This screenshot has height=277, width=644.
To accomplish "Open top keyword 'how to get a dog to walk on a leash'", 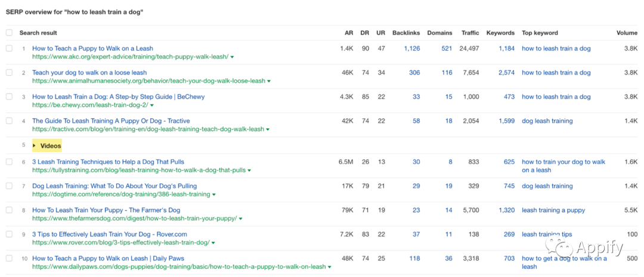I will point(564,263).
